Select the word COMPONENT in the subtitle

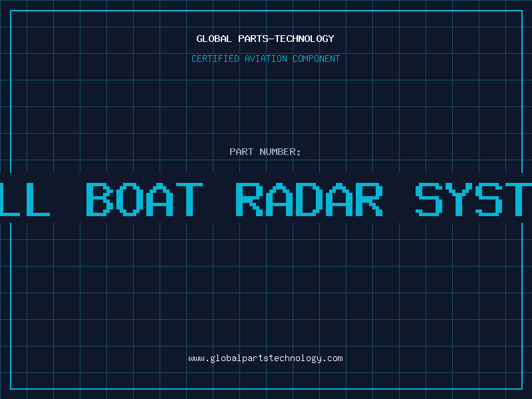(x=316, y=59)
